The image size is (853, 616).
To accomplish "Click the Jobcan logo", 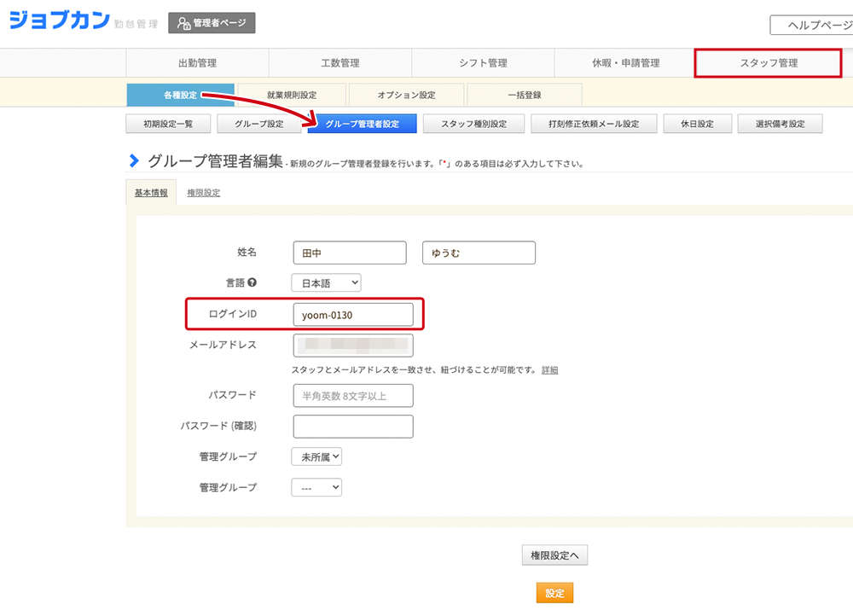I will click(x=58, y=21).
